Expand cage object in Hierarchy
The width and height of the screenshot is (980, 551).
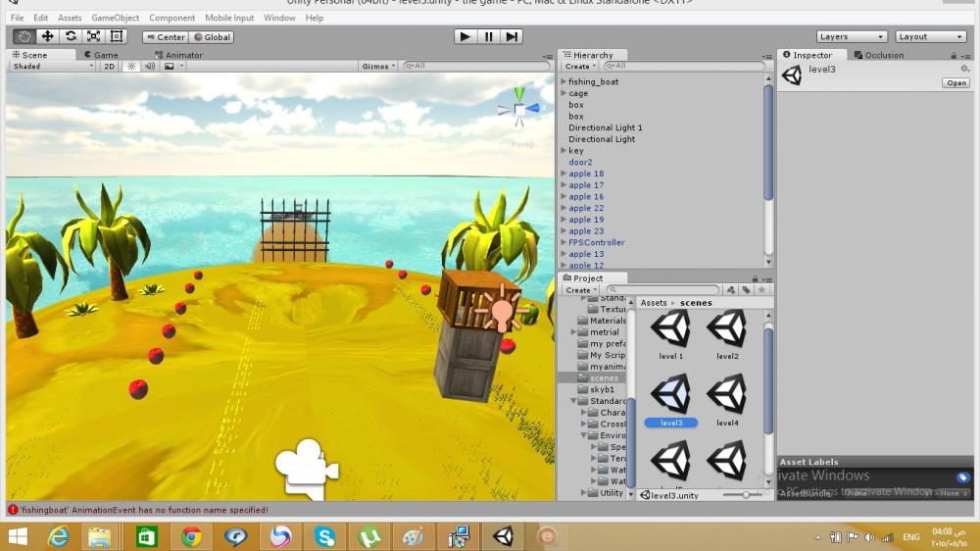[563, 93]
